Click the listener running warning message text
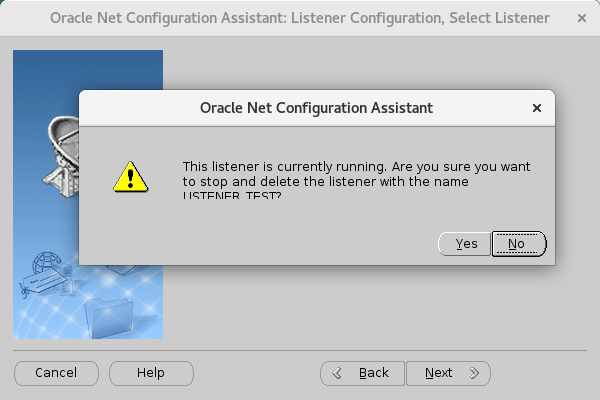This screenshot has height=400, width=600. (x=356, y=181)
